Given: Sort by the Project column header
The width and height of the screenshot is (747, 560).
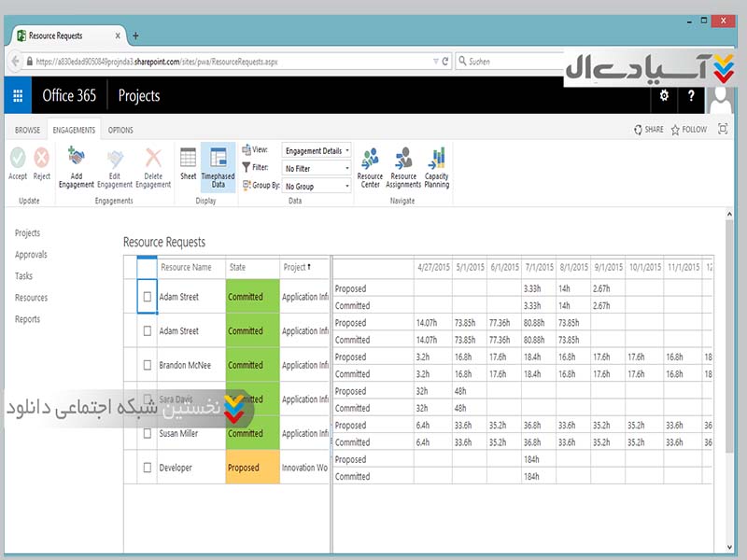Looking at the screenshot, I should (297, 268).
